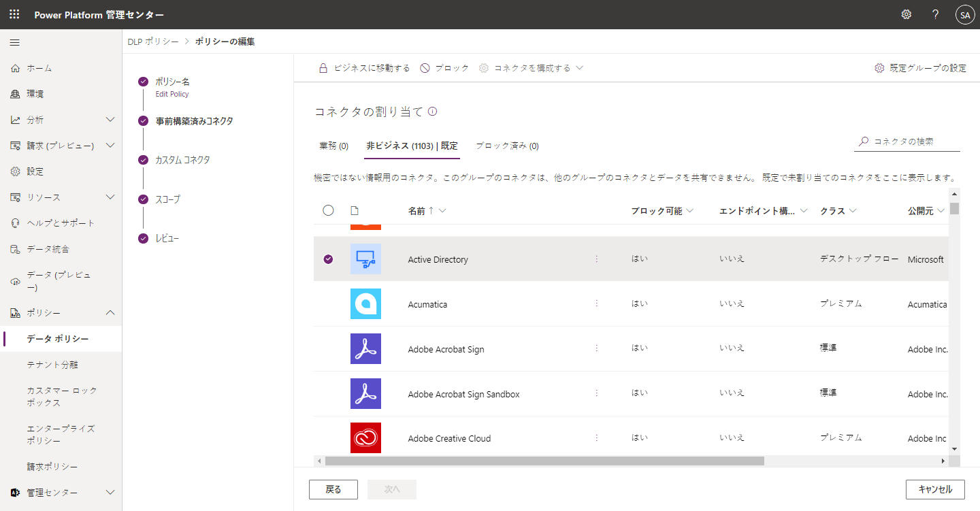Viewport: 980px width, 511px height.
Task: Go to the レビュー step
Action: pos(167,238)
